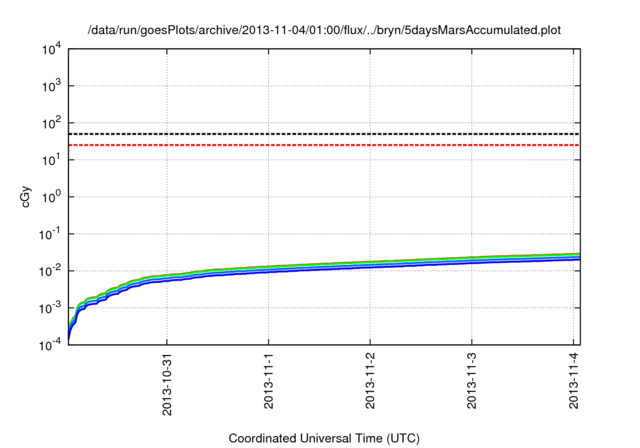Click the 2013-11-1 date tick label
Viewport: 640px width, 448px height.
tap(269, 381)
